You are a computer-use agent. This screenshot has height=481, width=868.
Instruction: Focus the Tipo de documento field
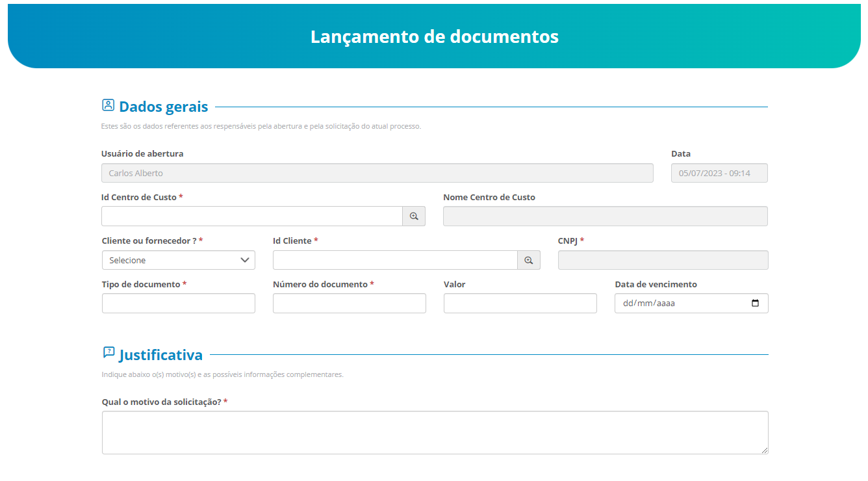(x=179, y=304)
